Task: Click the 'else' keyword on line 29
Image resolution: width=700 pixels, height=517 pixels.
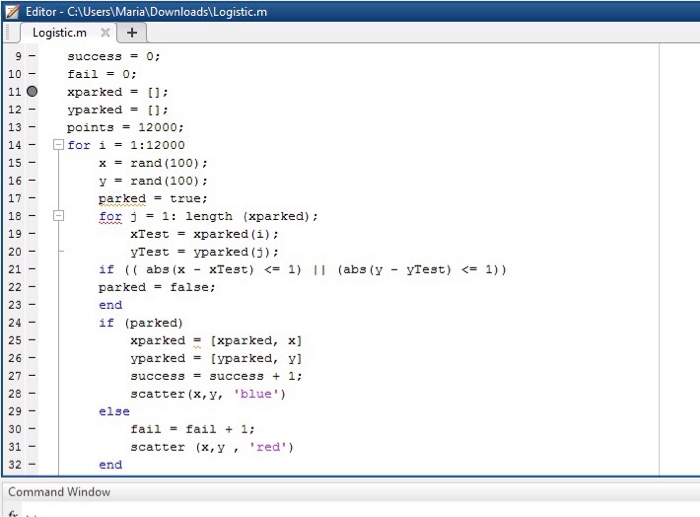Action: (x=114, y=411)
